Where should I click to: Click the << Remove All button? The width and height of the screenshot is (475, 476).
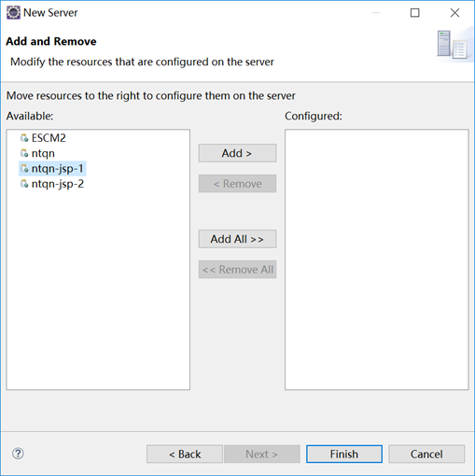(x=237, y=270)
